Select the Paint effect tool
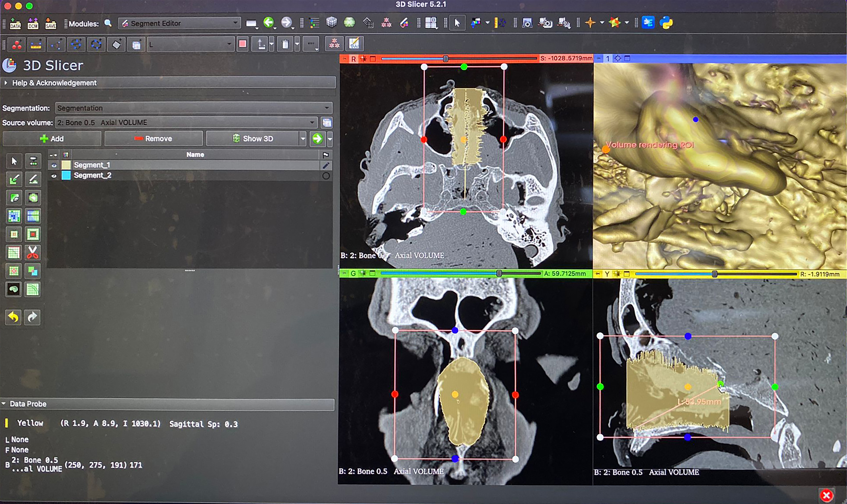Image resolution: width=847 pixels, height=504 pixels. pyautogui.click(x=14, y=179)
